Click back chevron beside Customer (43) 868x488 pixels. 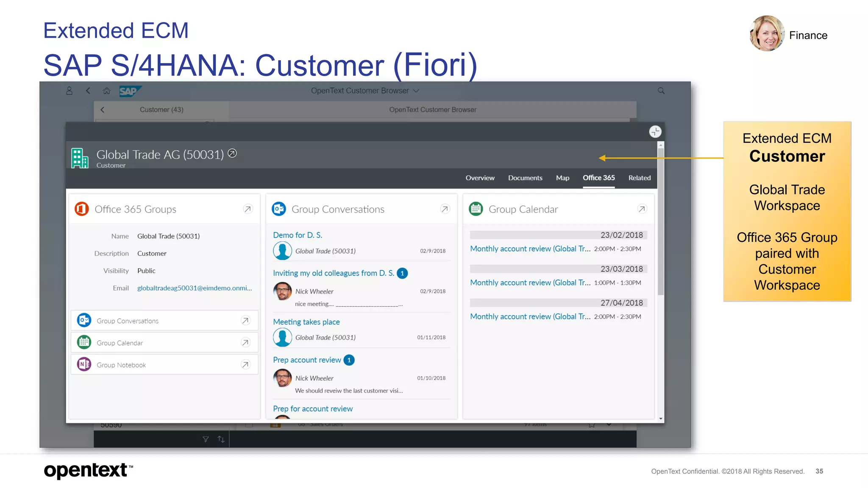102,110
